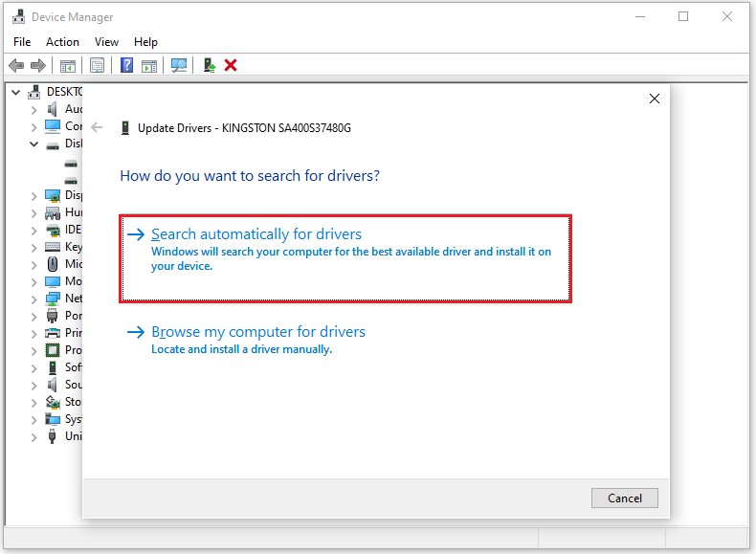Collapse the DESKTOP root tree node
The image size is (756, 554).
point(16,92)
